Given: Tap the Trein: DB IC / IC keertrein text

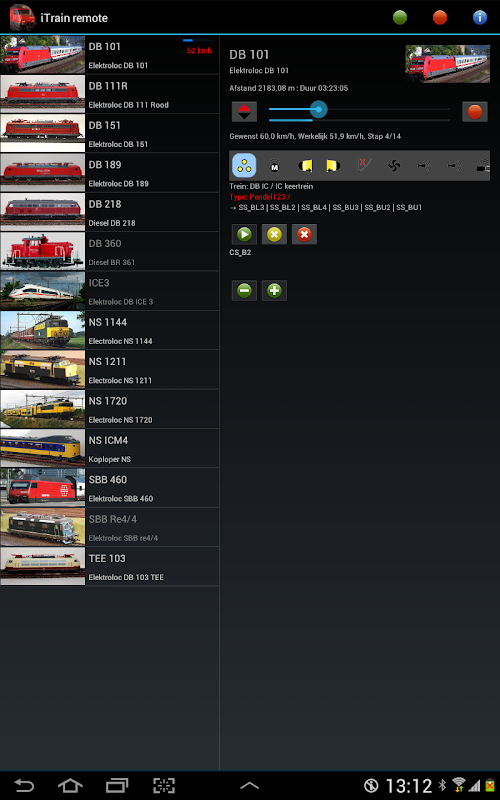Looking at the screenshot, I should pyautogui.click(x=271, y=186).
